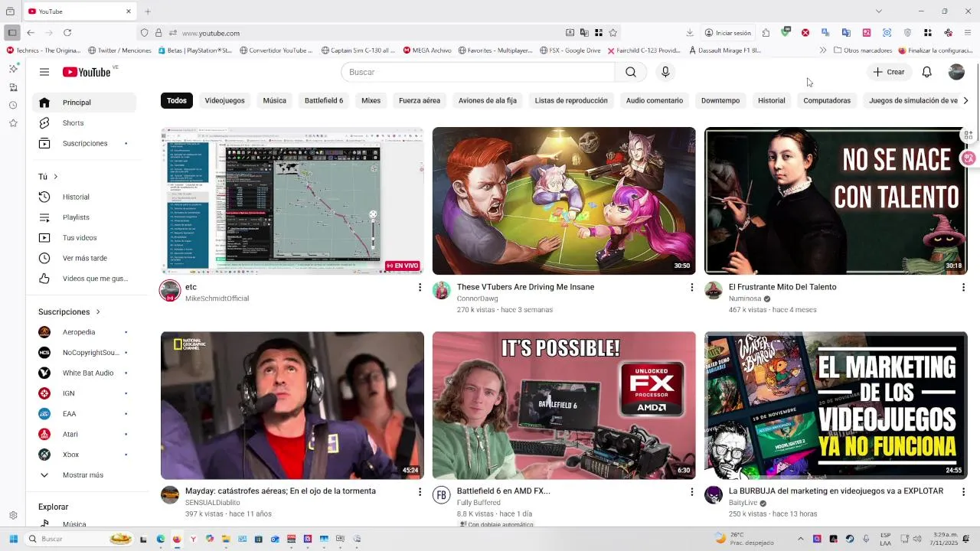
Task: Open the browser application menu
Action: 968,33
